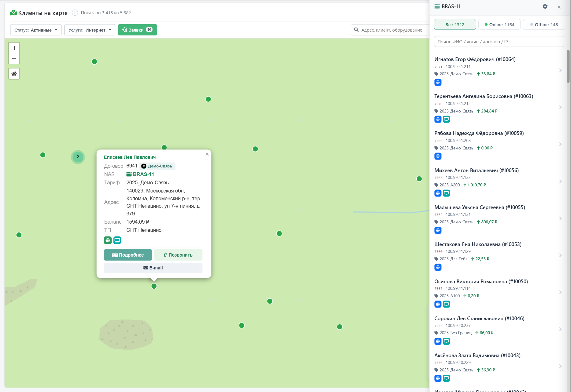The image size is (571, 392).
Task: Focus the ФИО / логин / договор search field
Action: click(499, 42)
